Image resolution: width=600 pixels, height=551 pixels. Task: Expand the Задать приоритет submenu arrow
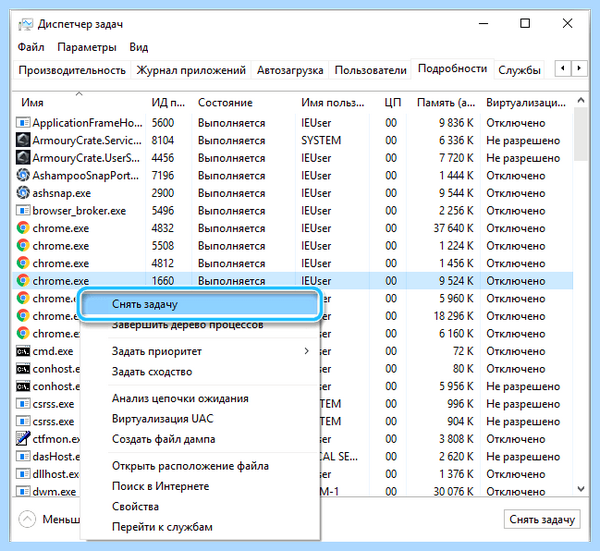click(x=307, y=351)
